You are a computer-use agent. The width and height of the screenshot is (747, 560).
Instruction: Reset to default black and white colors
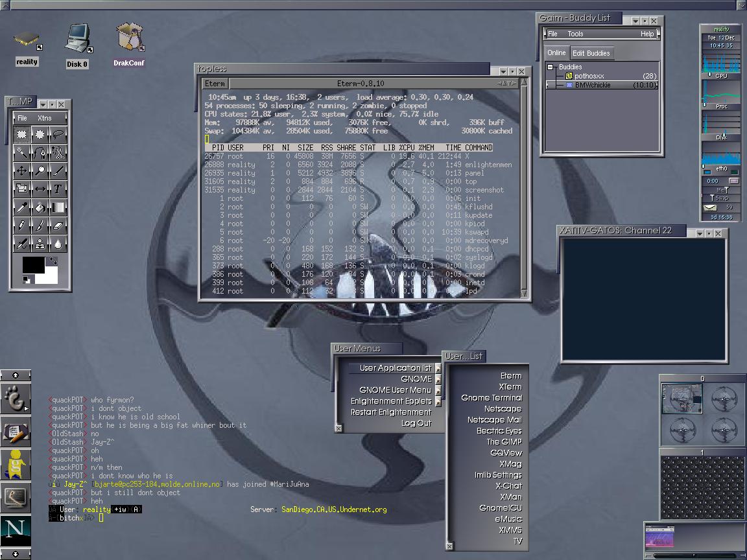(x=26, y=279)
